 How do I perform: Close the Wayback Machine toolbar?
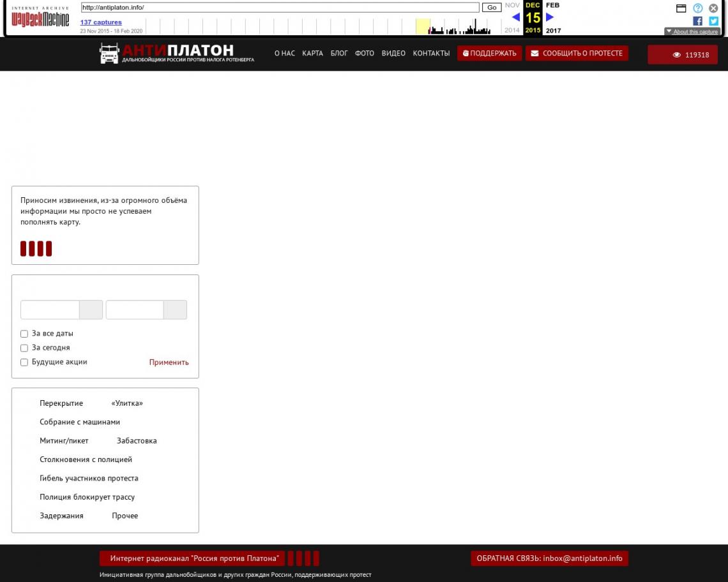click(x=713, y=8)
